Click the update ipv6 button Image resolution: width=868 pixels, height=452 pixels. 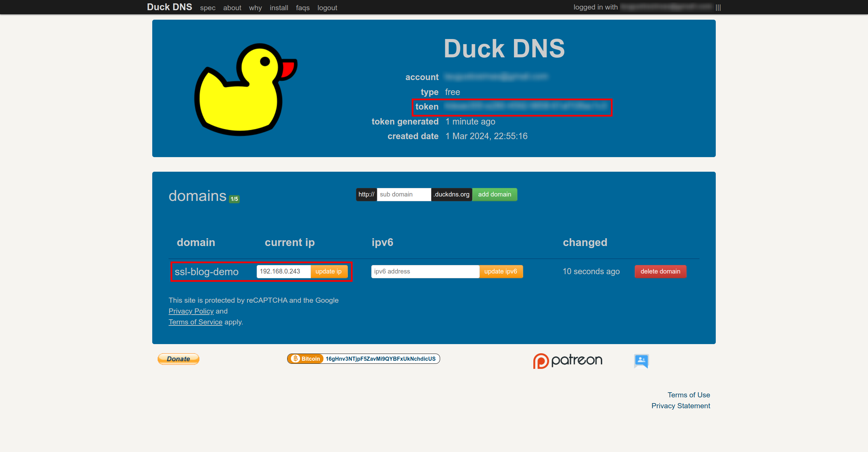(x=500, y=271)
